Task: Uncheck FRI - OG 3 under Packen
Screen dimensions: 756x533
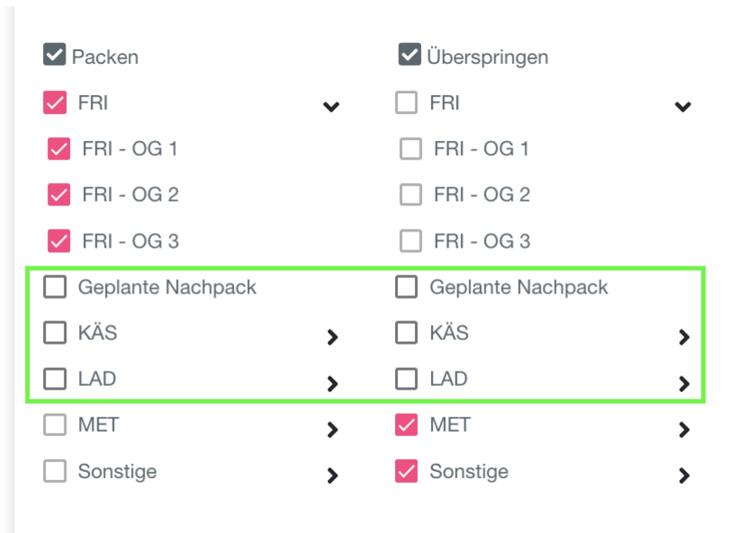Action: point(59,241)
